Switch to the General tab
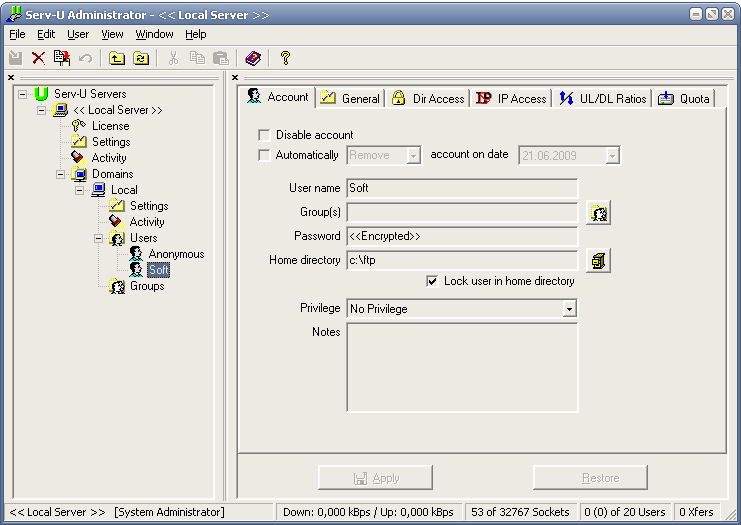 (x=350, y=98)
